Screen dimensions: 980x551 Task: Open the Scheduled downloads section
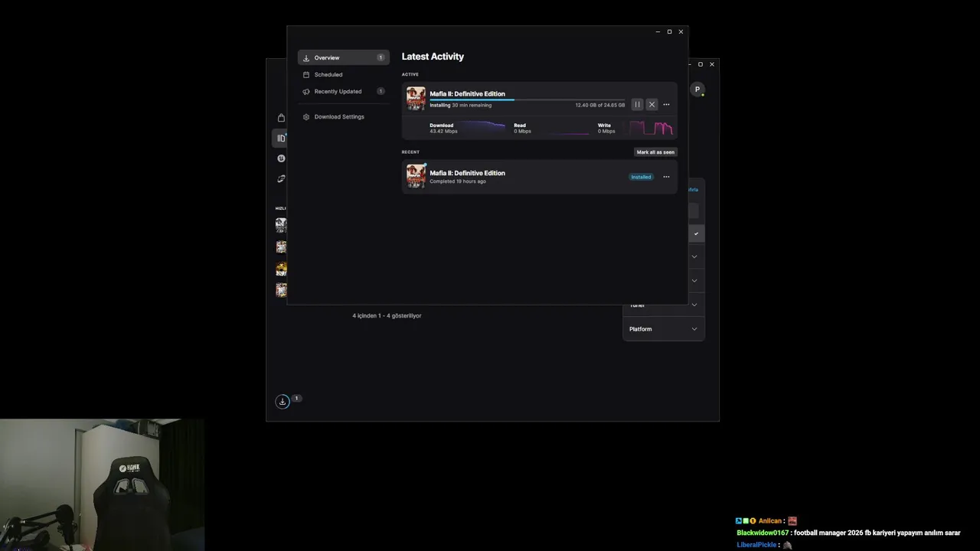[x=344, y=74]
